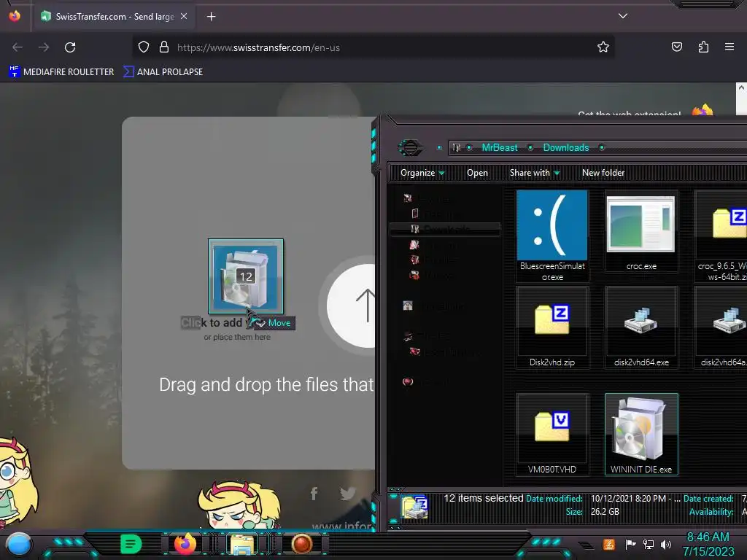Image resolution: width=747 pixels, height=560 pixels.
Task: Select the VM0B0T.VHD file
Action: pos(552,435)
